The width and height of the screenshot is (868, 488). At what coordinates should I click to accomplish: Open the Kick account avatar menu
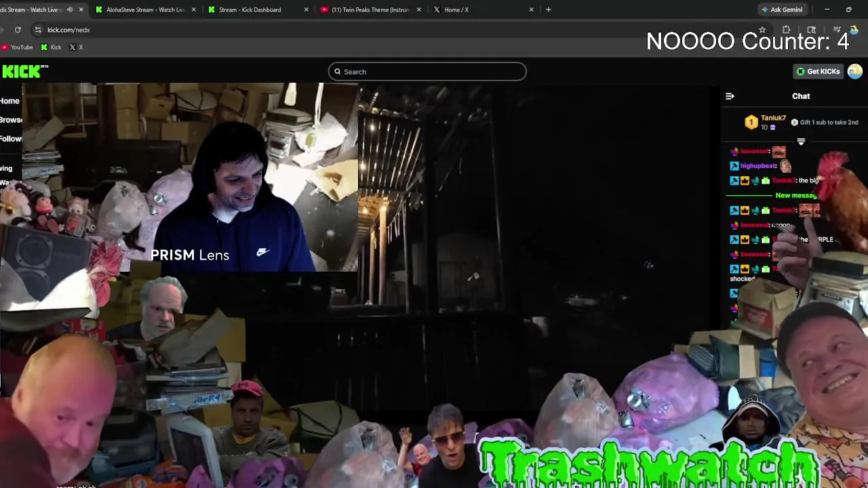click(855, 71)
